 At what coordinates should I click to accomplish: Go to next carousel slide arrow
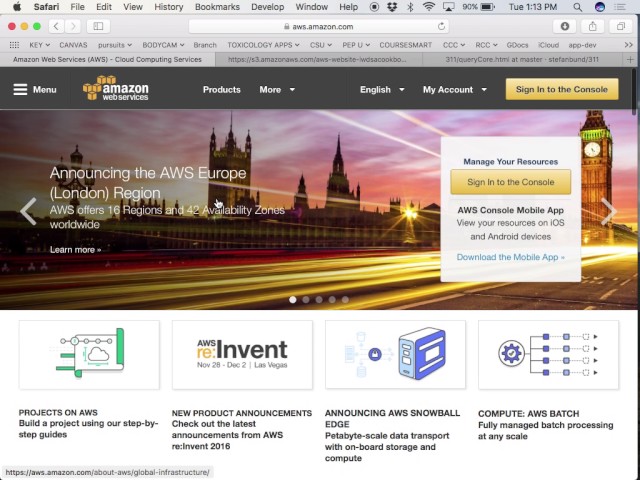pyautogui.click(x=609, y=211)
